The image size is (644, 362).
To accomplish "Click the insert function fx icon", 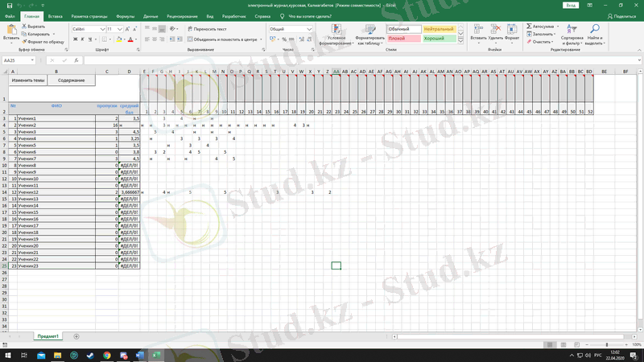I will coord(76,60).
